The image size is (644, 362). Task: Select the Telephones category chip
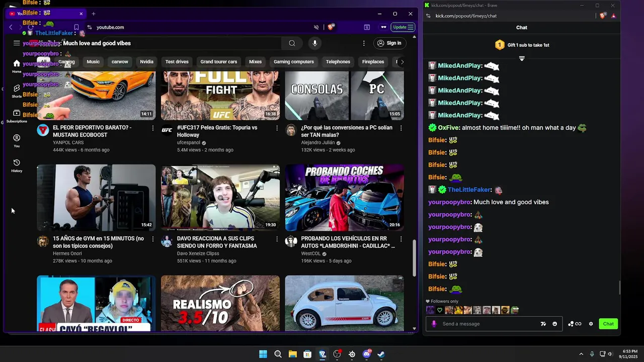338,62
